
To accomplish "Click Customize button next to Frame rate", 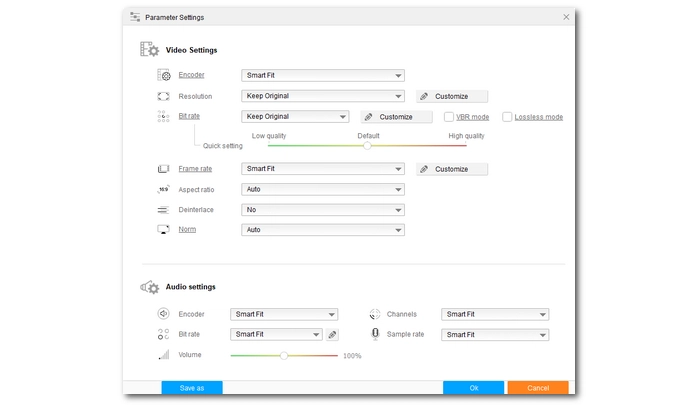I will (452, 169).
